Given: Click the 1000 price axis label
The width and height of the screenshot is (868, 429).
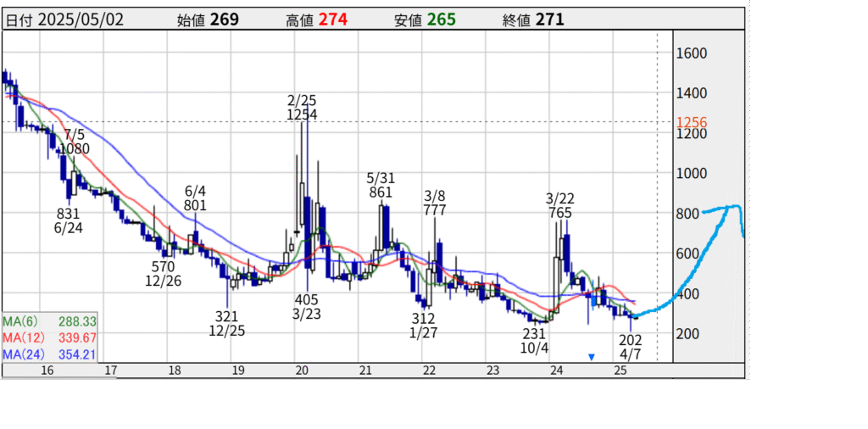Looking at the screenshot, I should click(692, 173).
